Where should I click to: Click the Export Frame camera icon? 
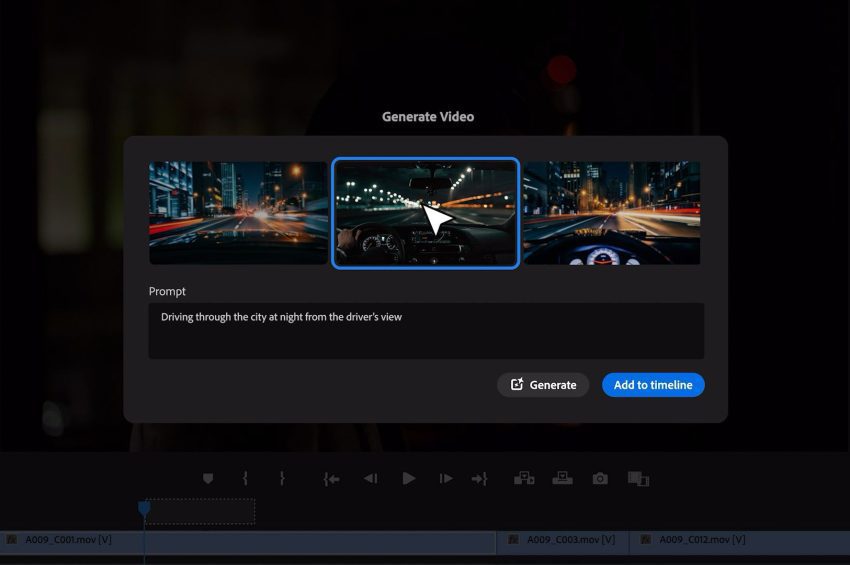(x=600, y=479)
